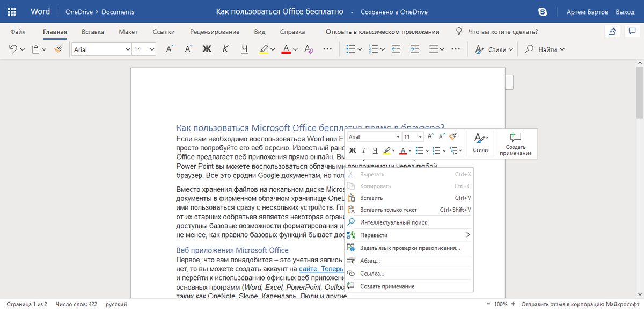The width and height of the screenshot is (644, 309).
Task: Toggle Italic in floating mini toolbar
Action: click(363, 150)
